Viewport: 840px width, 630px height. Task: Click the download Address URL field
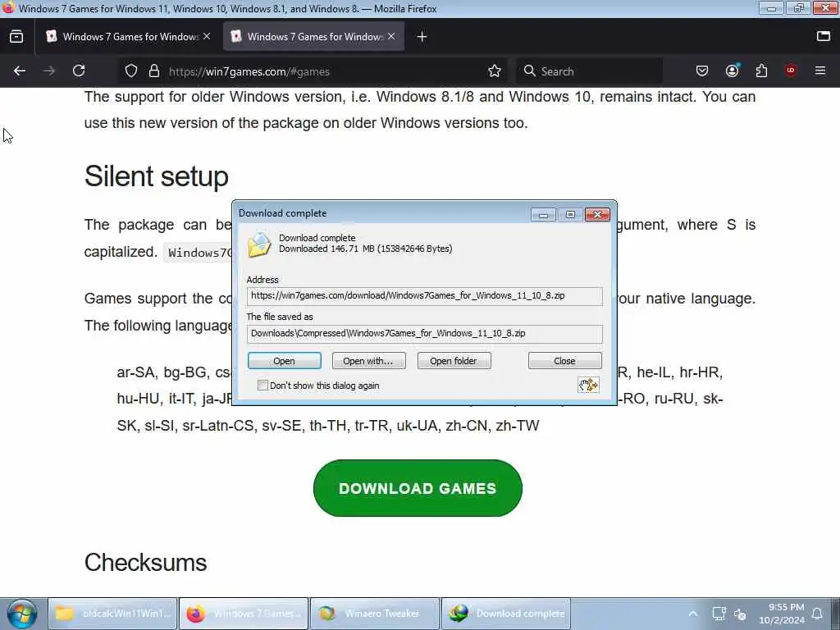coord(424,295)
